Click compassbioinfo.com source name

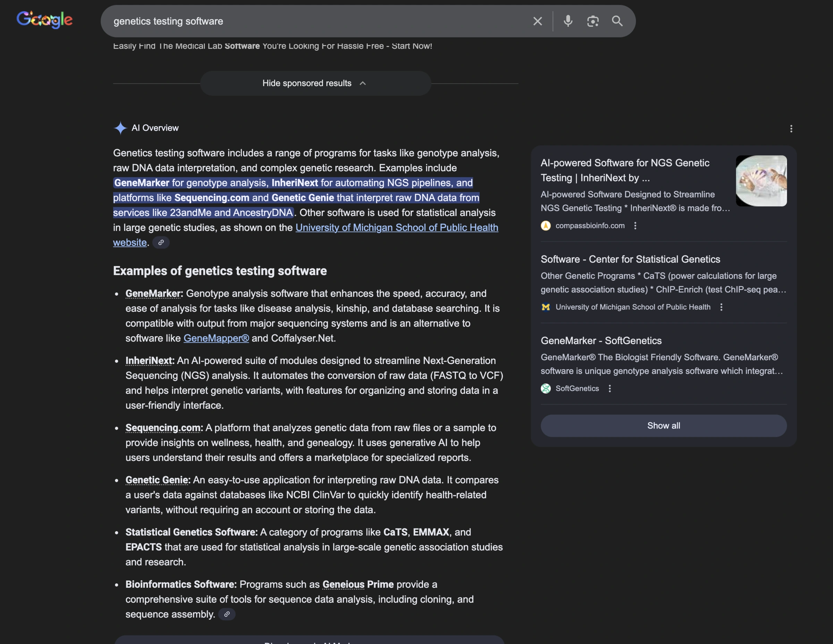click(590, 226)
